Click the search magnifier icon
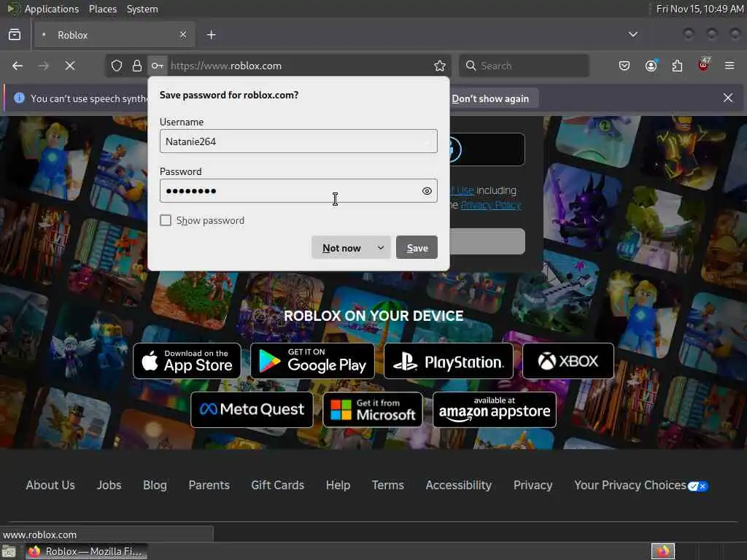Screen dimensions: 747x560 (471, 66)
